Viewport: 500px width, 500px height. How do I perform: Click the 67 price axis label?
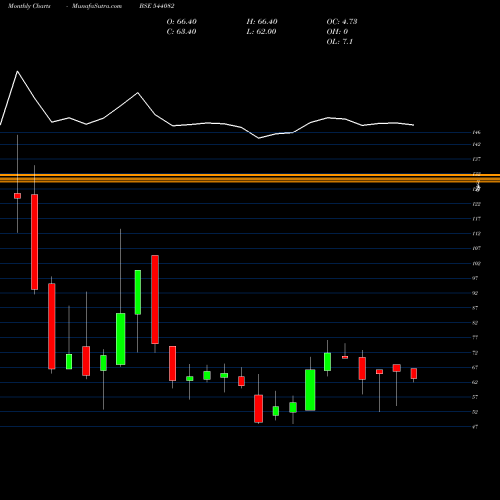[475, 367]
